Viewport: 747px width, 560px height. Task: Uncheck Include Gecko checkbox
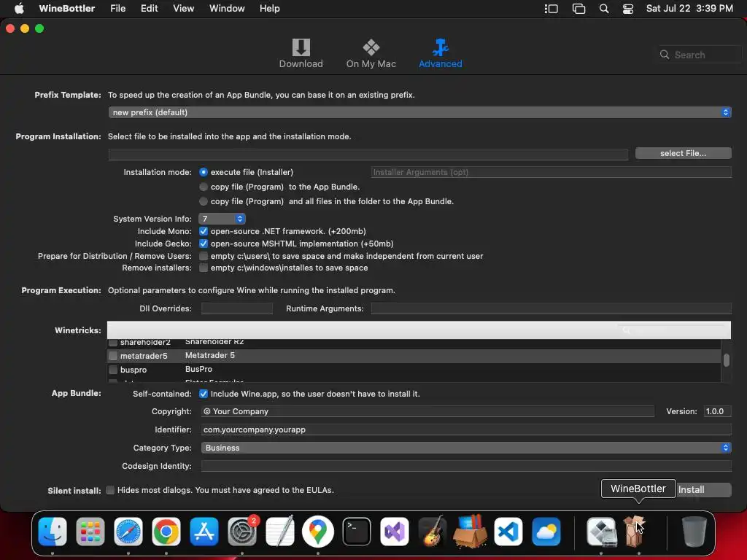point(204,244)
